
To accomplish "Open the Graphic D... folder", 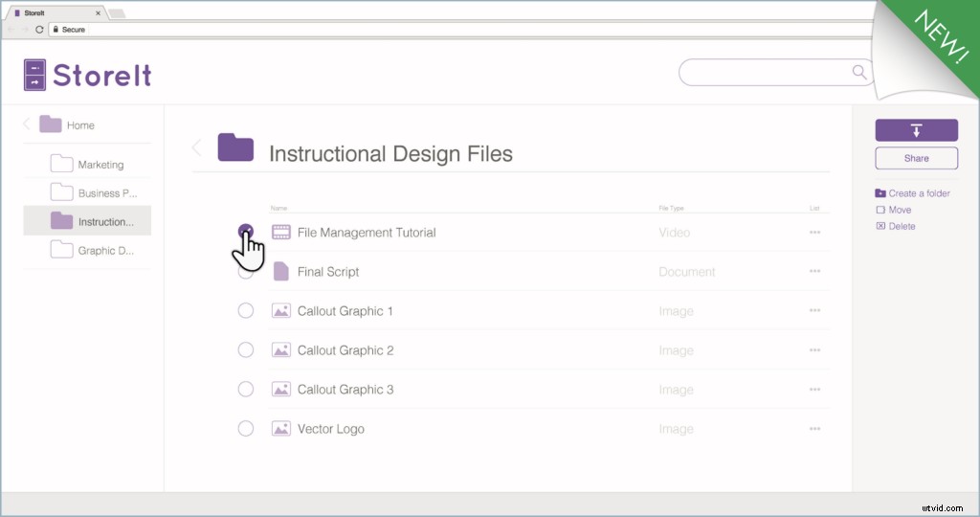I will pos(105,251).
